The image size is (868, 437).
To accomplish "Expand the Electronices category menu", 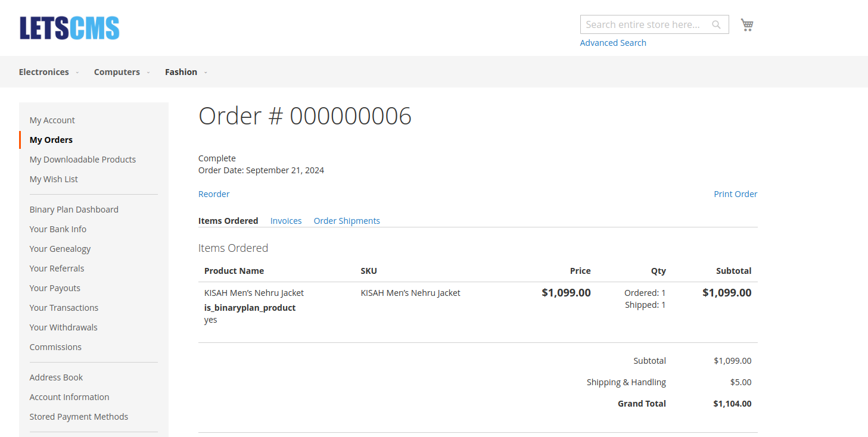I will point(44,71).
